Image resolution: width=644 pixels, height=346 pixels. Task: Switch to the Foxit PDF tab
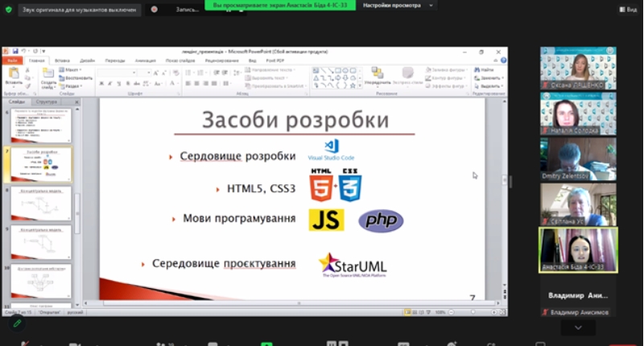point(275,60)
